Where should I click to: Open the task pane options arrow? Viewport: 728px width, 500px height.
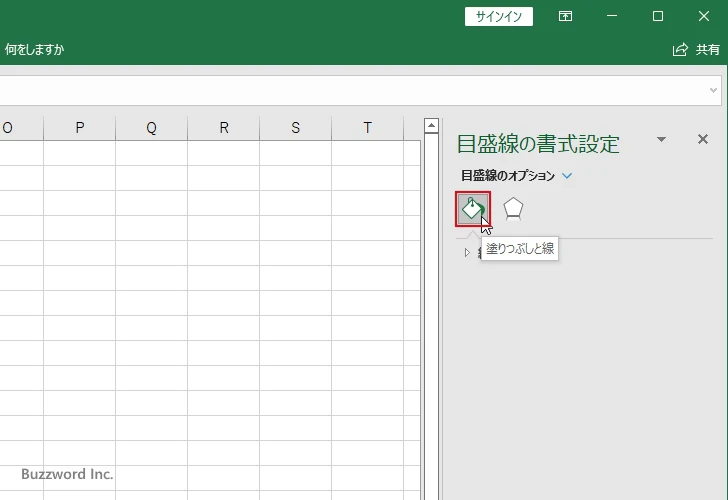point(661,140)
